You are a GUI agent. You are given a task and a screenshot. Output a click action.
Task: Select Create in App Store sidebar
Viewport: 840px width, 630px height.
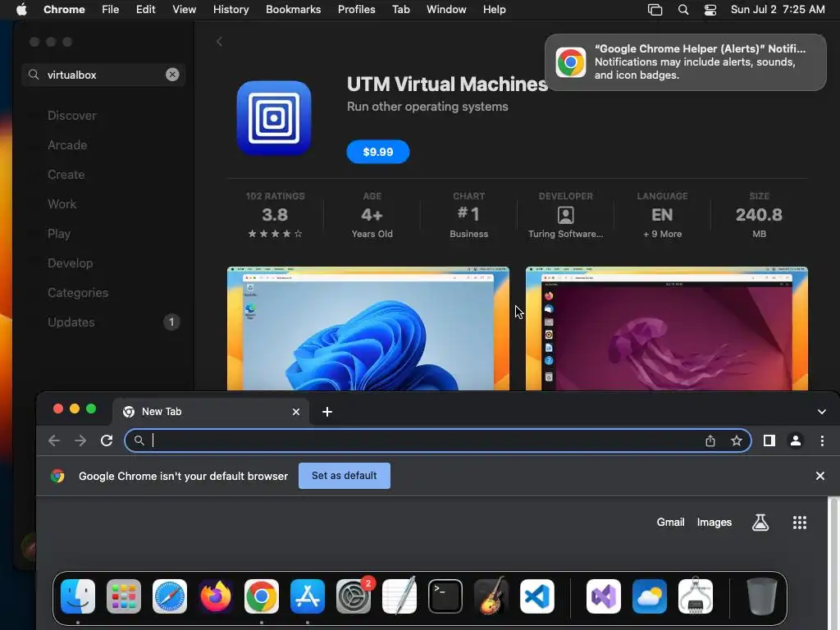point(66,174)
